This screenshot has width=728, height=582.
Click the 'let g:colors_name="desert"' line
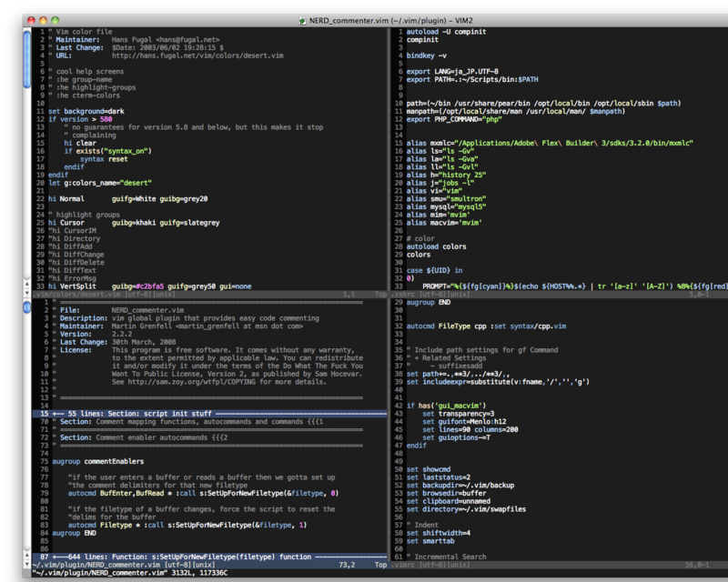100,183
